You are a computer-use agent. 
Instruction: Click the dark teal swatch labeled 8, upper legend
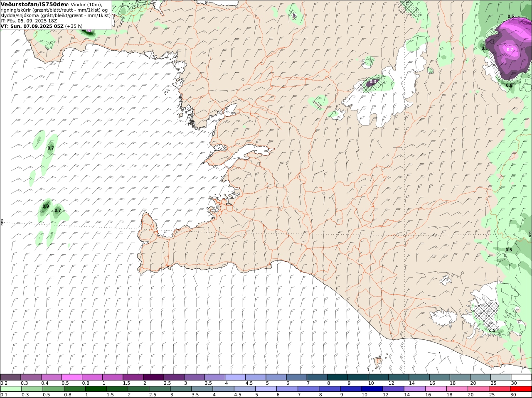point(337,377)
